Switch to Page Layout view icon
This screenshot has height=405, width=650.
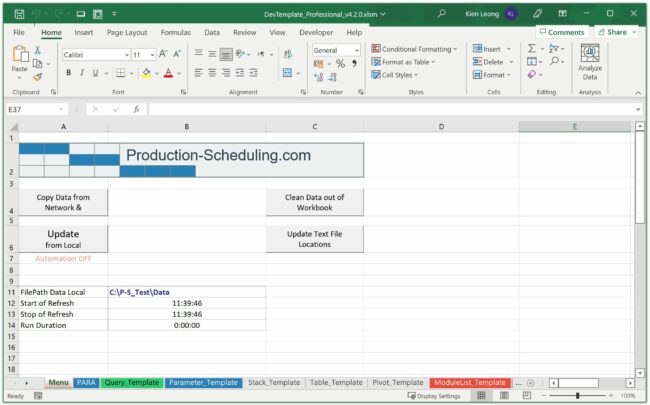pyautogui.click(x=504, y=395)
